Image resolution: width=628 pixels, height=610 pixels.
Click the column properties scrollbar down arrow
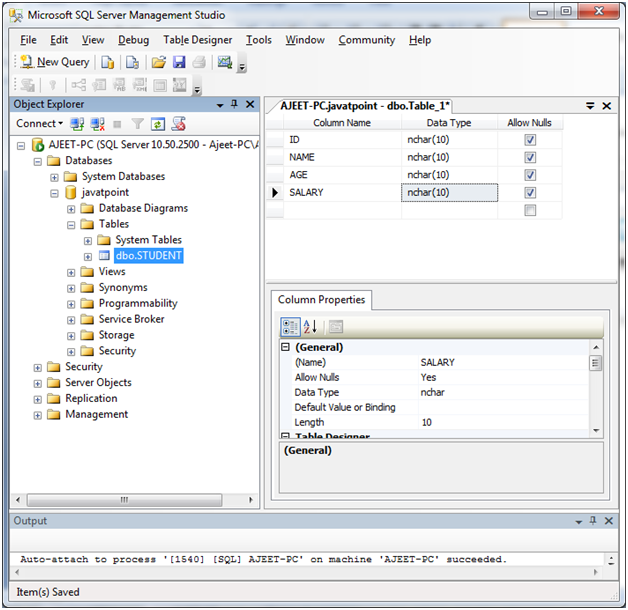(596, 431)
